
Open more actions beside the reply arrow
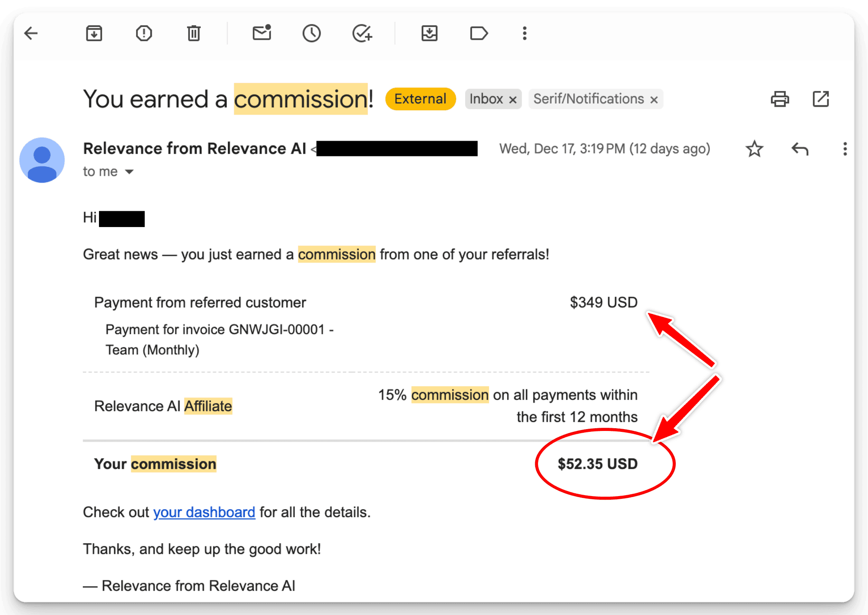click(x=844, y=149)
